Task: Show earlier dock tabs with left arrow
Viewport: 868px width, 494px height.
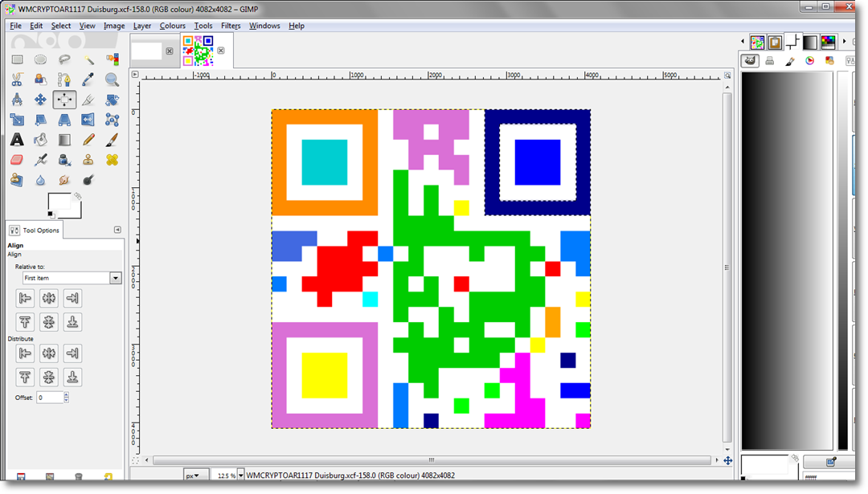Action: pos(743,42)
